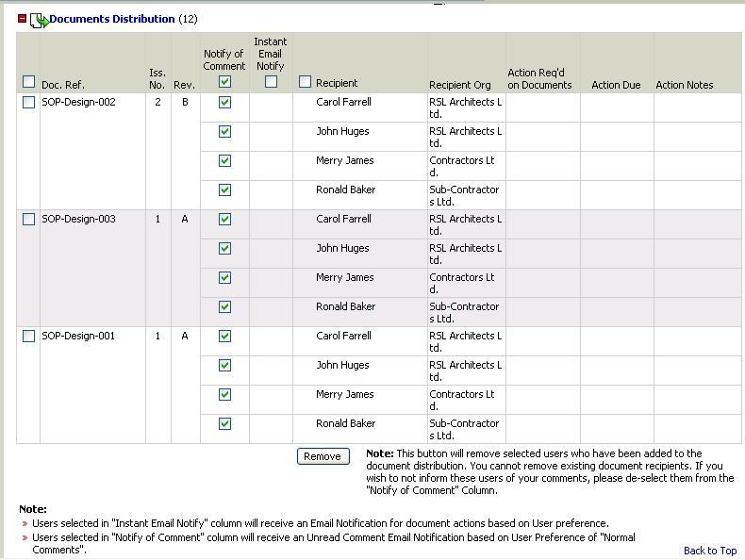This screenshot has width=745, height=560.
Task: Click the Iss. No. column header
Action: (x=157, y=79)
